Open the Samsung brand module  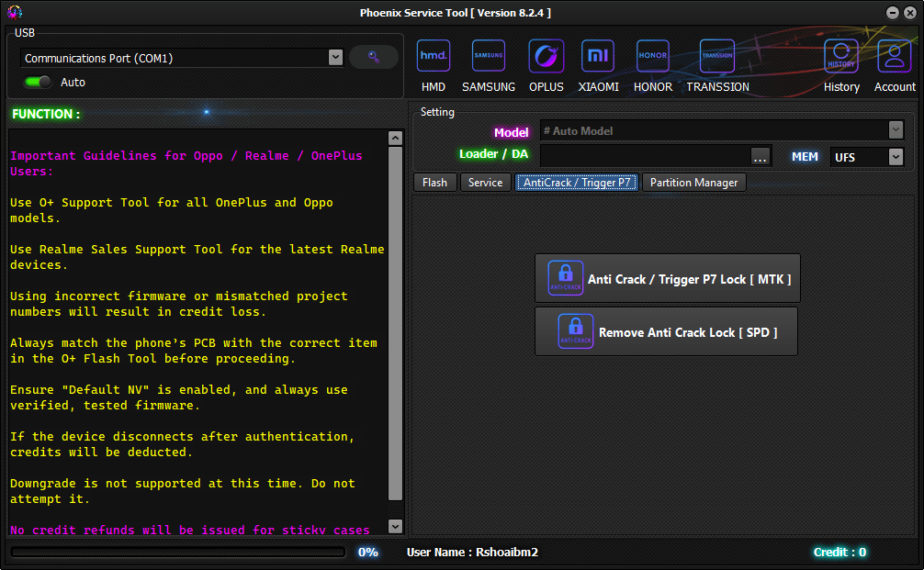tap(489, 57)
